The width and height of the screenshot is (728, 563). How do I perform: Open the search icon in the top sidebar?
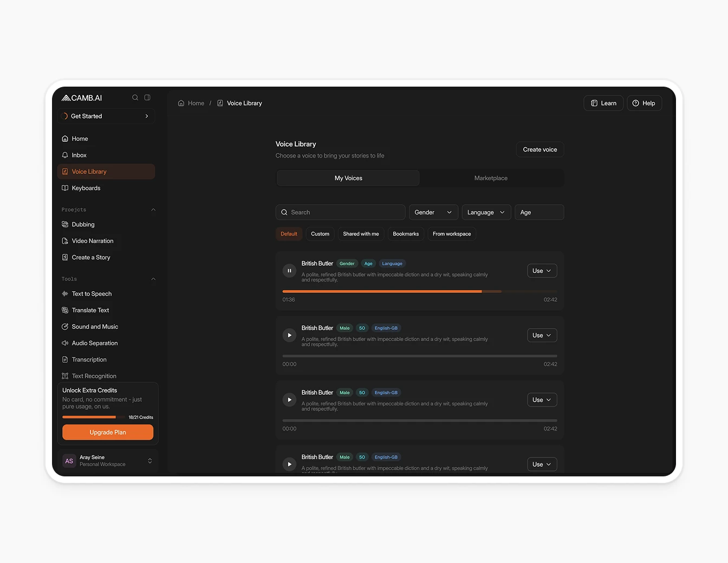pos(135,97)
